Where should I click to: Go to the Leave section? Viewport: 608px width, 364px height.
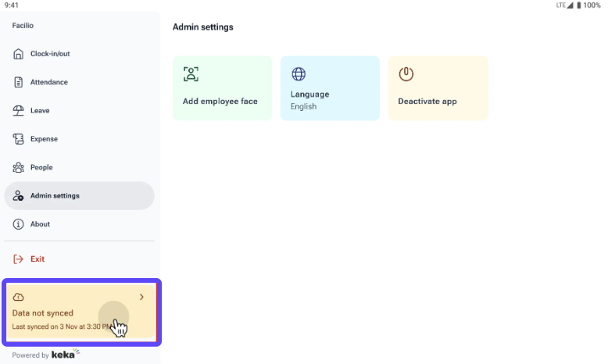(40, 111)
